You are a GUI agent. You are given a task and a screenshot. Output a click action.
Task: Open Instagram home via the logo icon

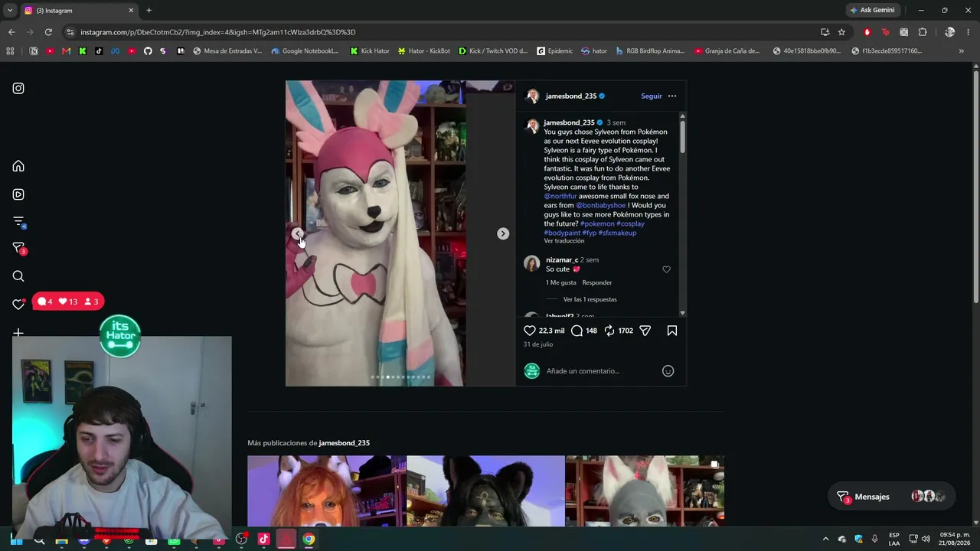point(18,88)
